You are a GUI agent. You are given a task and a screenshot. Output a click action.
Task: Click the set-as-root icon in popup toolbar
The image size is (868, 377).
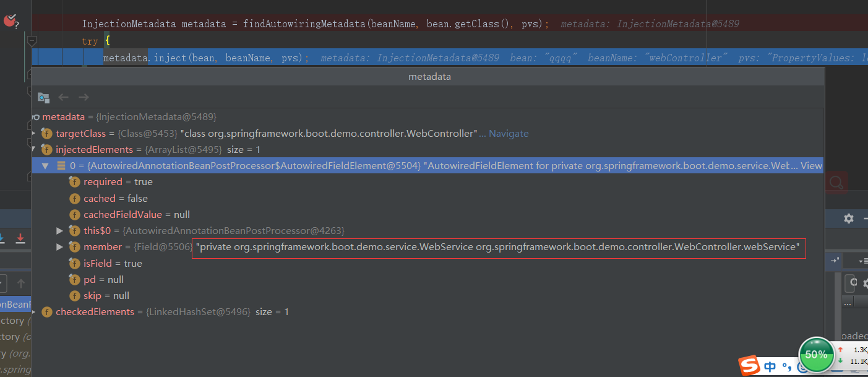pos(43,97)
